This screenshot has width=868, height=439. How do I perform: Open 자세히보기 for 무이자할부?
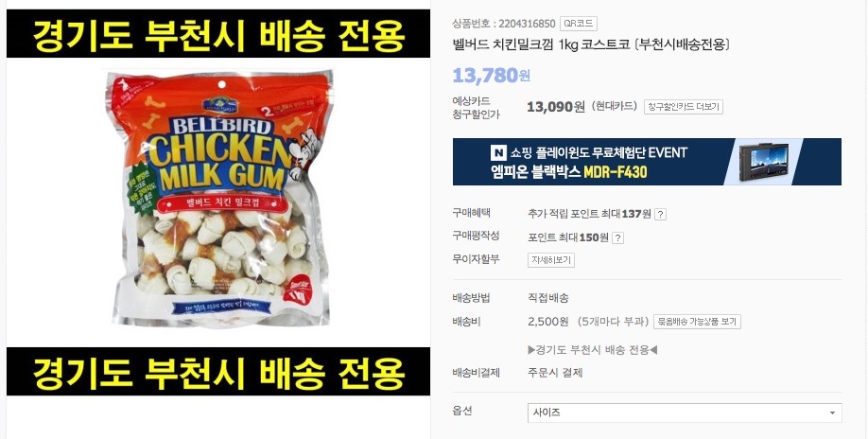551,260
